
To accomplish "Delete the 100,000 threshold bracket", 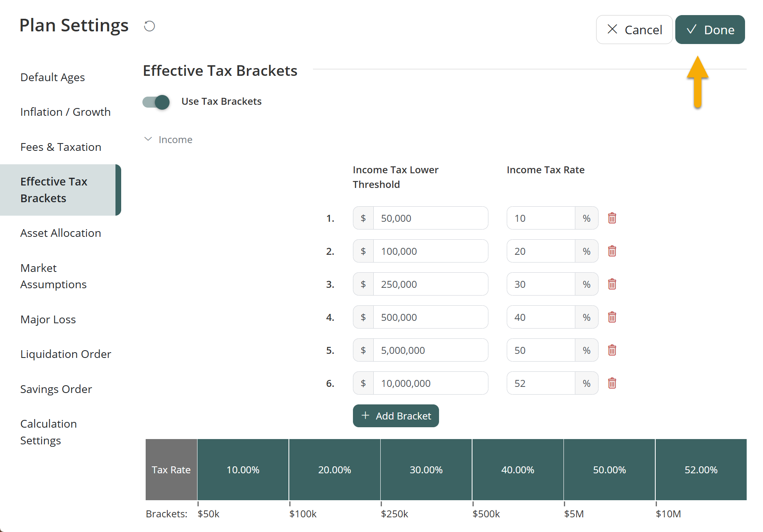I will click(612, 251).
